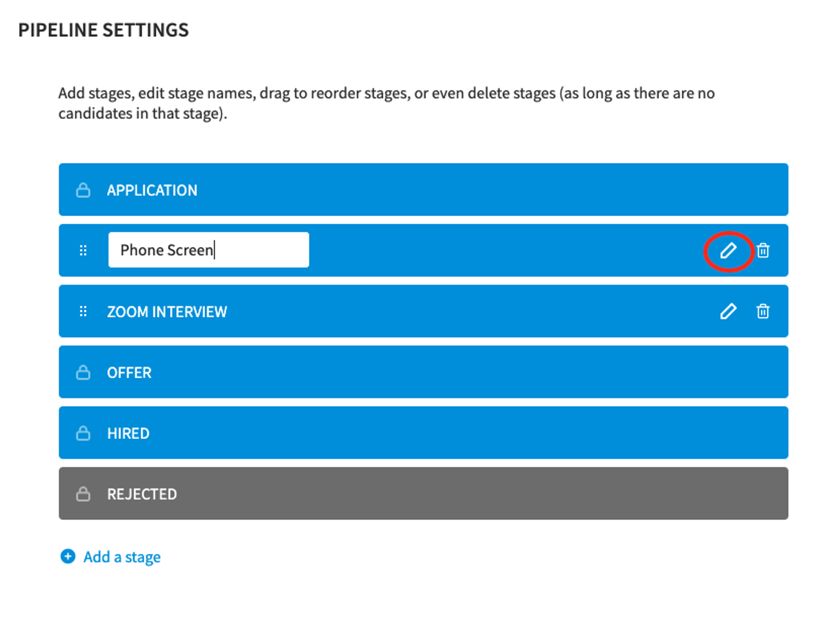
Task: Click the Add a stage link
Action: pos(122,557)
